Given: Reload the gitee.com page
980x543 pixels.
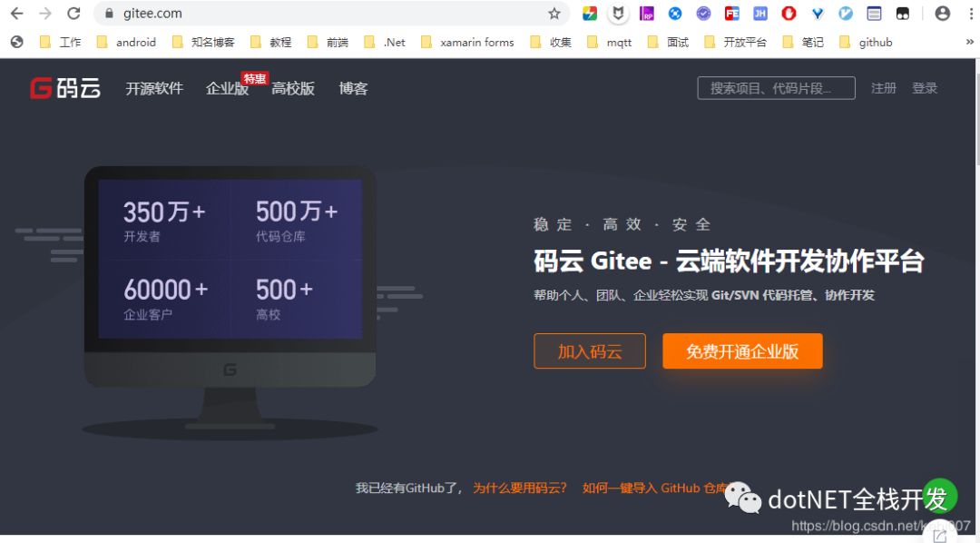Looking at the screenshot, I should click(x=73, y=13).
